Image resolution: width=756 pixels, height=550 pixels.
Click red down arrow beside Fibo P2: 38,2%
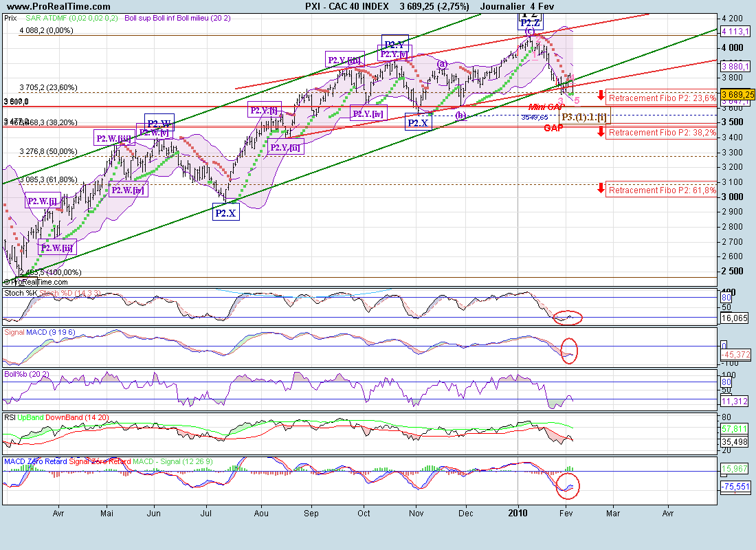[601, 131]
